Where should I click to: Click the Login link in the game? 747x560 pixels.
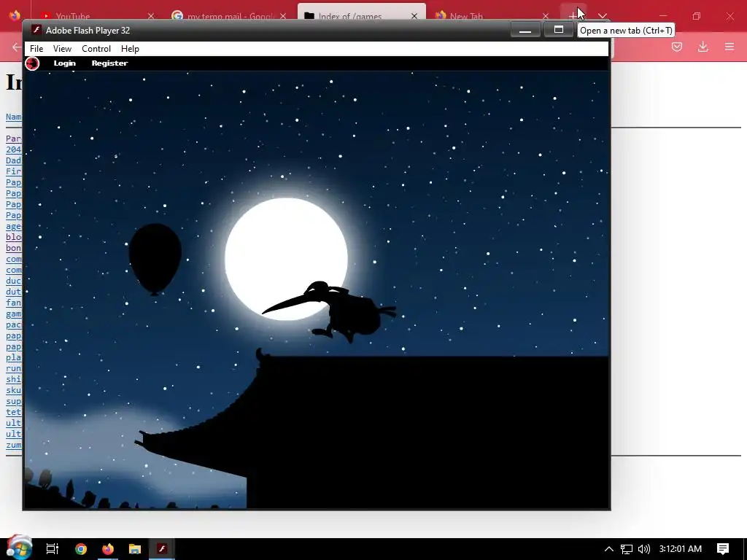pyautogui.click(x=65, y=63)
